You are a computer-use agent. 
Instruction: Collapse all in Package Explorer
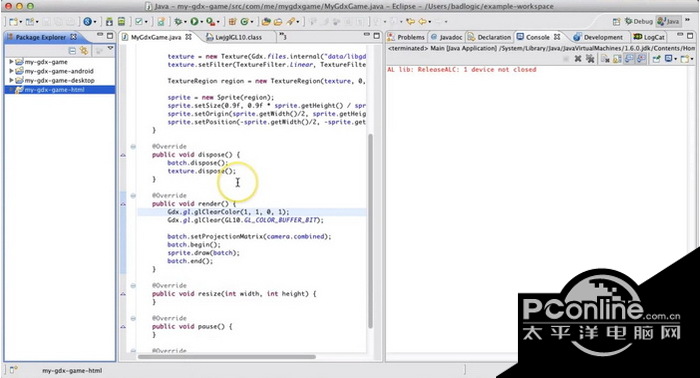72,50
